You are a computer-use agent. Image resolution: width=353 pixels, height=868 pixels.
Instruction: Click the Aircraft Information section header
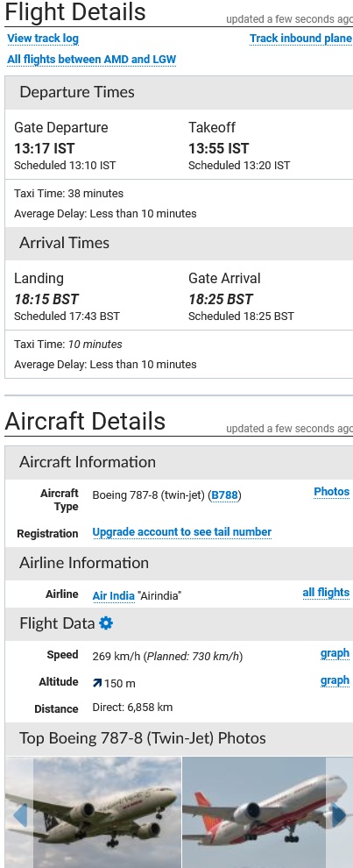click(179, 462)
